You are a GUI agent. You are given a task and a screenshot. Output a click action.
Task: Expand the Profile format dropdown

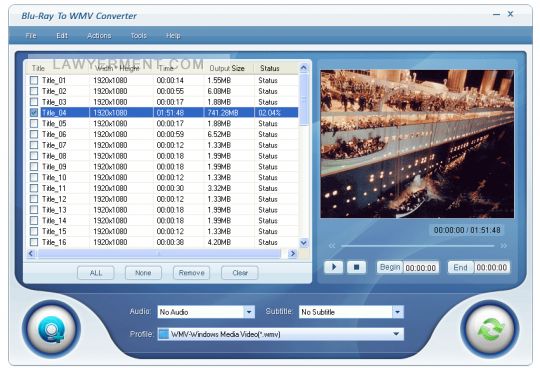(396, 334)
